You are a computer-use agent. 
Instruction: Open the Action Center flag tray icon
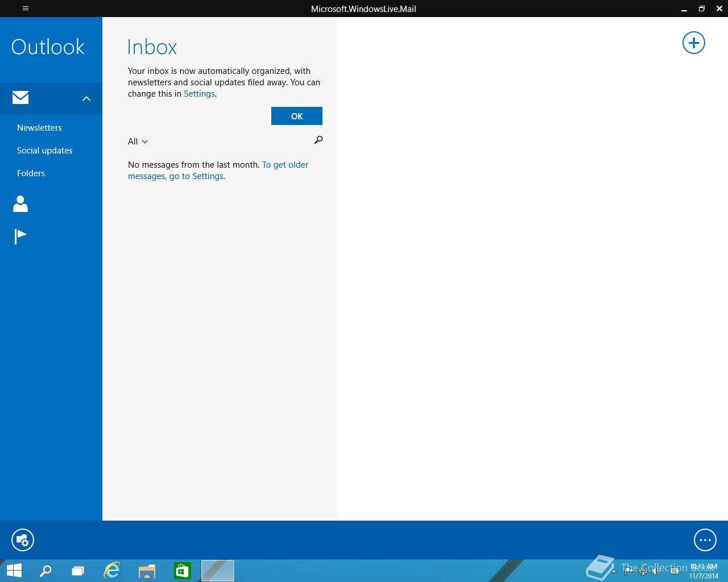point(628,571)
